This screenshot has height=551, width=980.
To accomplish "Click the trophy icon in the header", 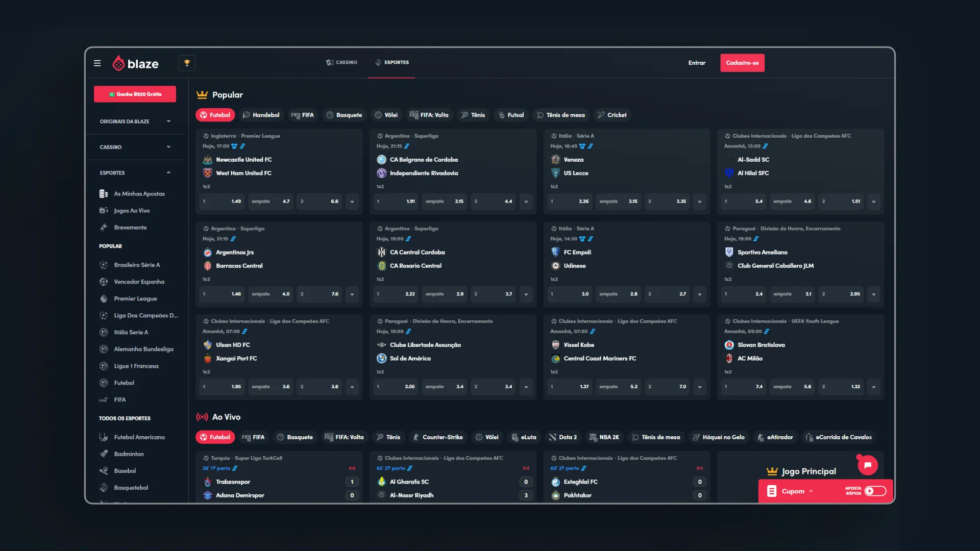I will (187, 63).
